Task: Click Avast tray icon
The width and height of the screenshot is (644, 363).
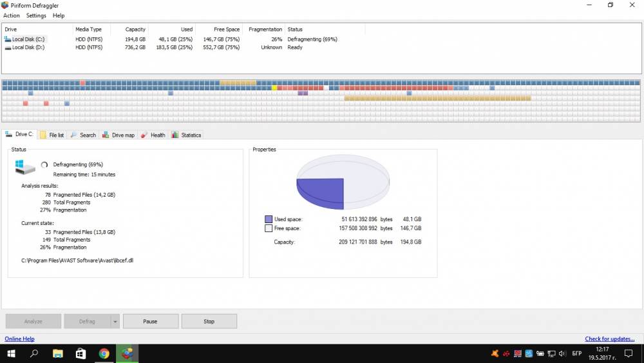Action: pyautogui.click(x=495, y=353)
